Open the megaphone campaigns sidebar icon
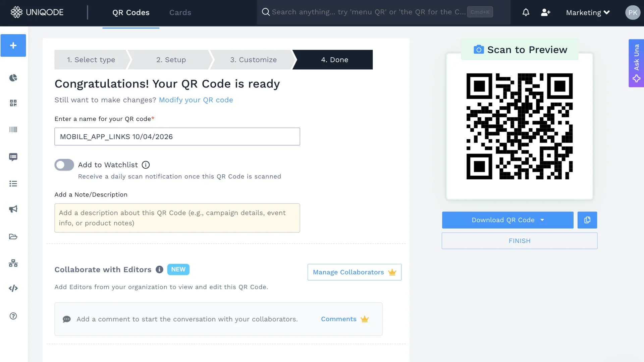 coord(13,209)
